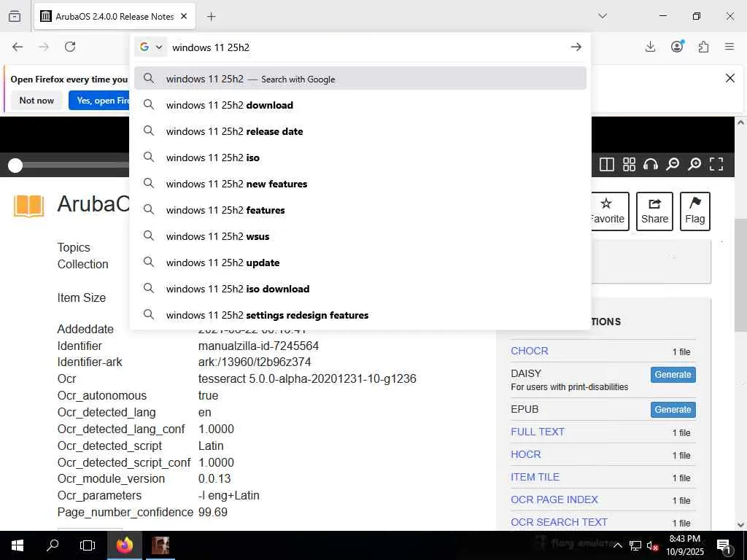747x560 pixels.
Task: Zoom out in the book reader
Action: [672, 164]
